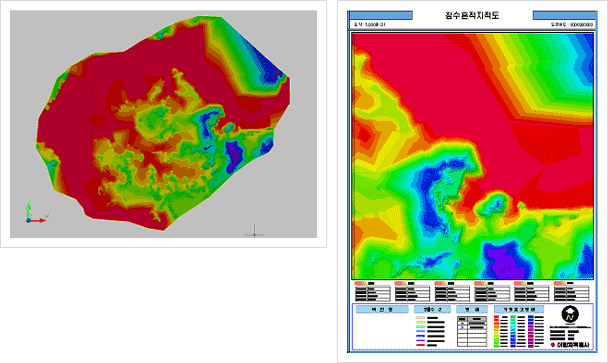Screen dimensions: 608x363
Task: Click the third blue legend section header
Action: coord(472,309)
